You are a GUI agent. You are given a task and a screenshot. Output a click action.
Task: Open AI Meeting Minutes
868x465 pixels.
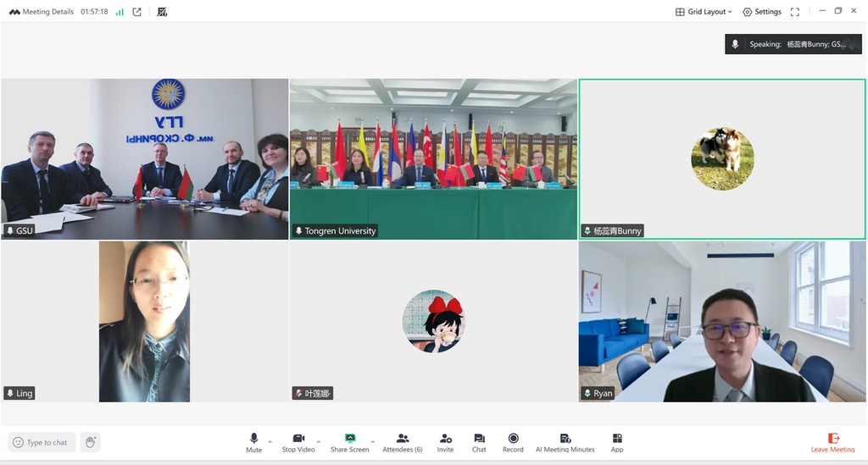[x=565, y=442]
